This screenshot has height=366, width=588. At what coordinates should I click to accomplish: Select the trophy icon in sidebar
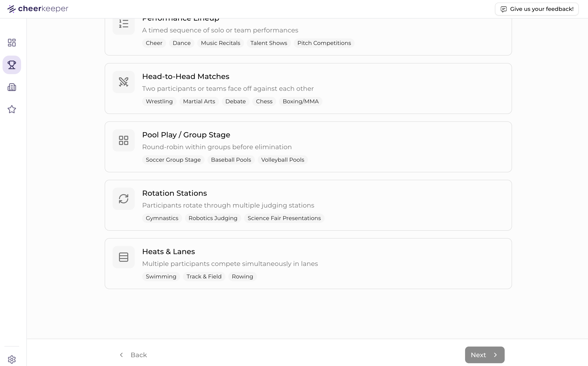coord(12,65)
